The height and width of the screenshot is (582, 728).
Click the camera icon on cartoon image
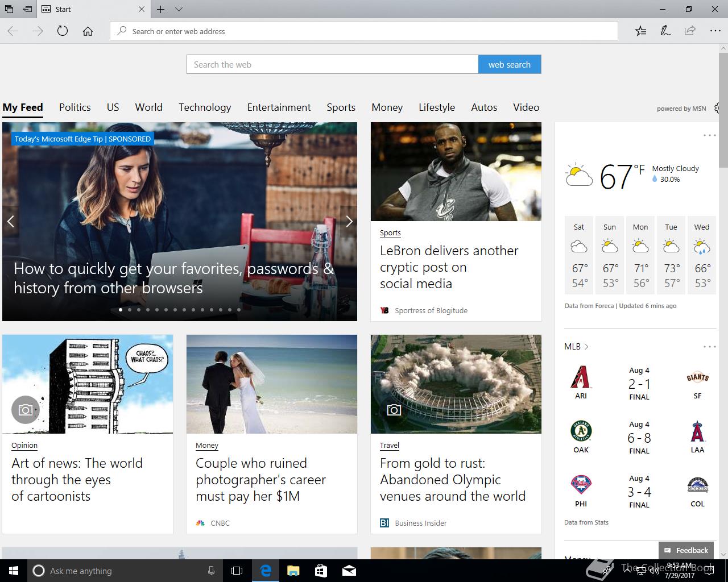pyautogui.click(x=25, y=410)
